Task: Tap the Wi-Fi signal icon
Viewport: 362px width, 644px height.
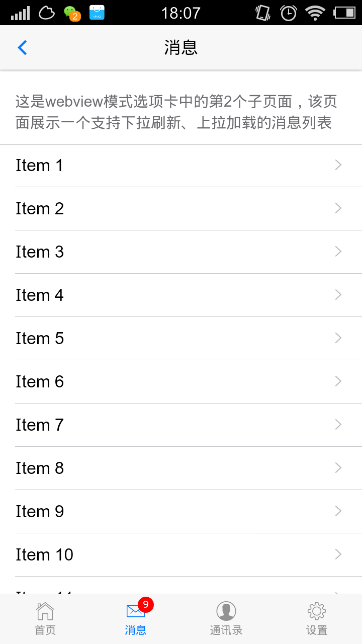Action: (315, 13)
